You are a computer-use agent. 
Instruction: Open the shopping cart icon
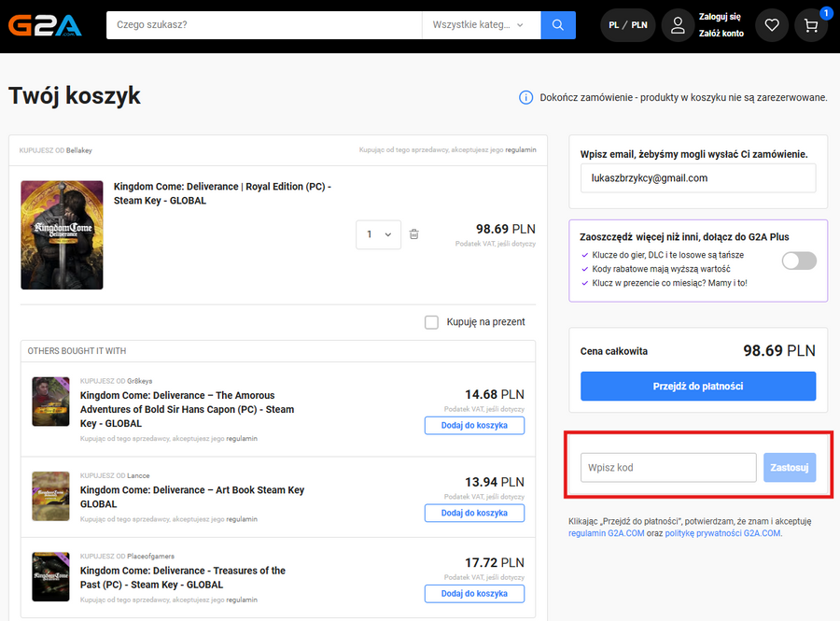810,26
